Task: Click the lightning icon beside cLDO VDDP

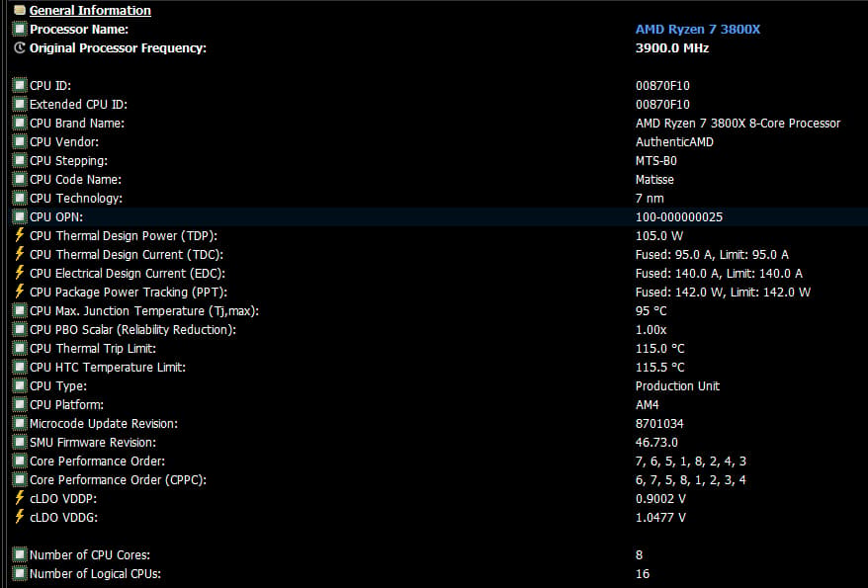Action: click(20, 498)
